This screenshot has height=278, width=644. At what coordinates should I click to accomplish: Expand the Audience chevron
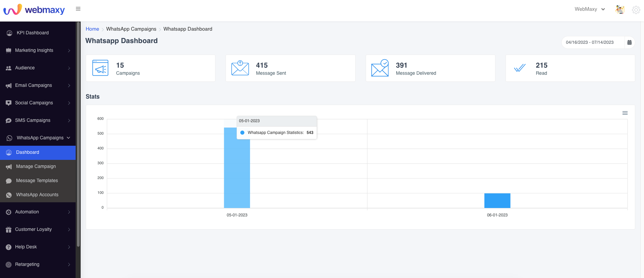click(x=69, y=68)
